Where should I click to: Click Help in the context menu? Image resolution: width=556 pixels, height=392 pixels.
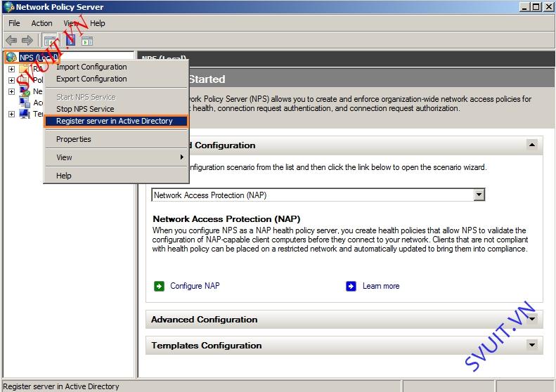click(x=116, y=176)
